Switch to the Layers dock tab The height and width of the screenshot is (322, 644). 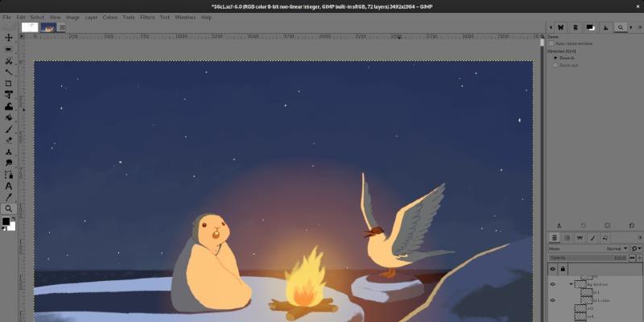click(x=555, y=237)
